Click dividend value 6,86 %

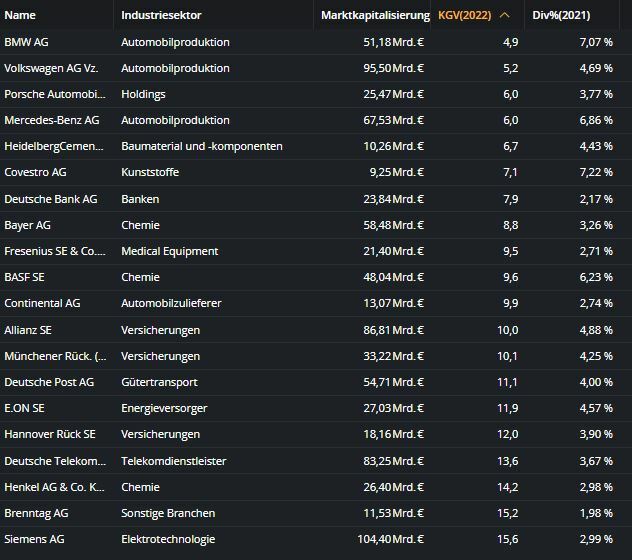point(596,120)
